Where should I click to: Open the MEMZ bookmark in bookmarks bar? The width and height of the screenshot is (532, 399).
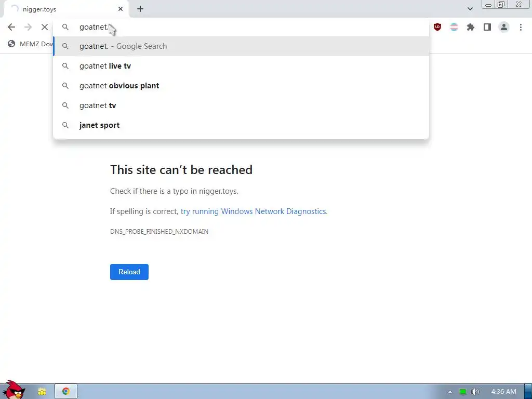[31, 44]
